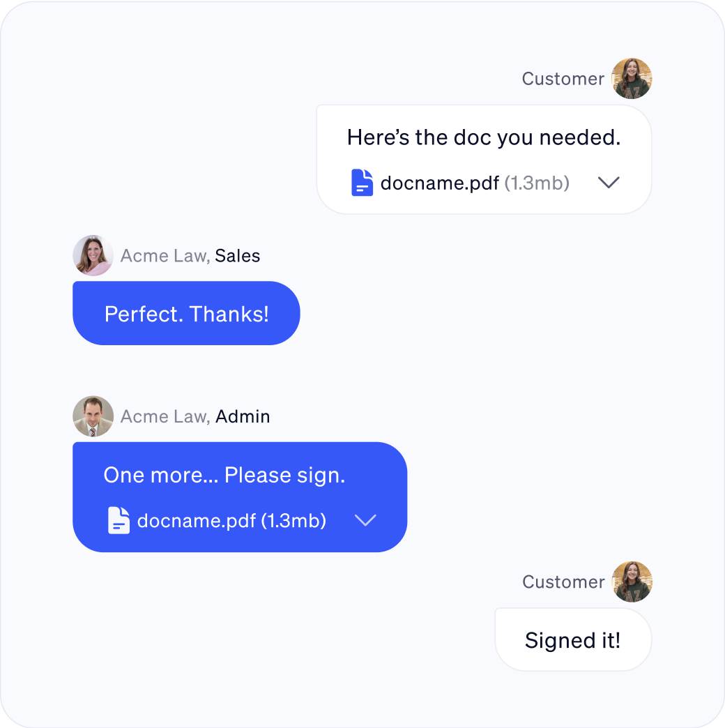This screenshot has width=725, height=728.
Task: Click the 'Here's the doc you needed.' text
Action: click(484, 137)
